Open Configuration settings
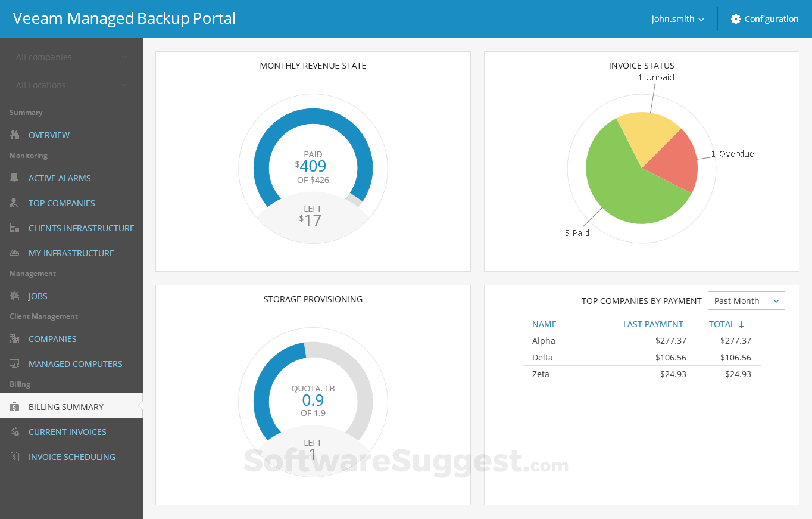The image size is (812, 519). [764, 19]
